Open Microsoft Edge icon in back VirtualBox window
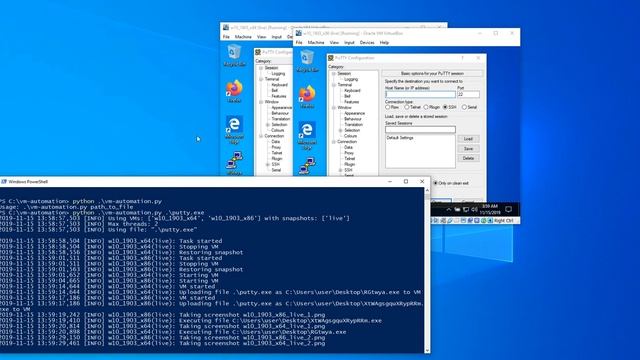 (234, 129)
